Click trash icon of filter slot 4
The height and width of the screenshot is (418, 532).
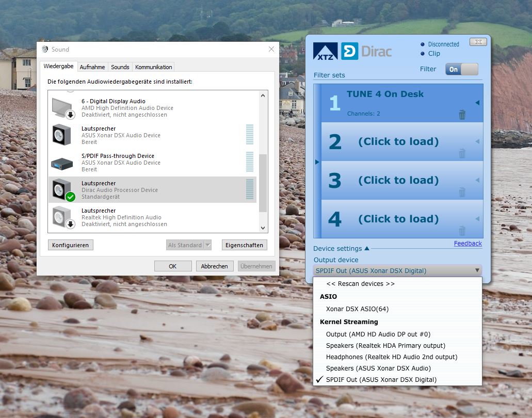[462, 231]
